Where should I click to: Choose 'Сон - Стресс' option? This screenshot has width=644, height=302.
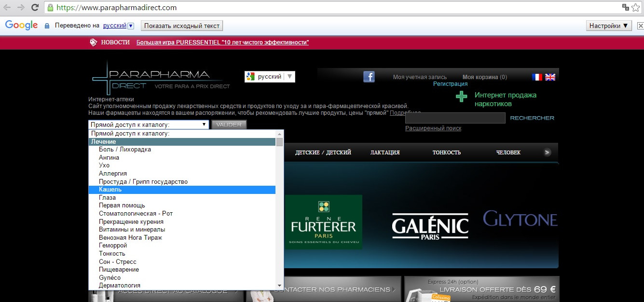(x=182, y=262)
